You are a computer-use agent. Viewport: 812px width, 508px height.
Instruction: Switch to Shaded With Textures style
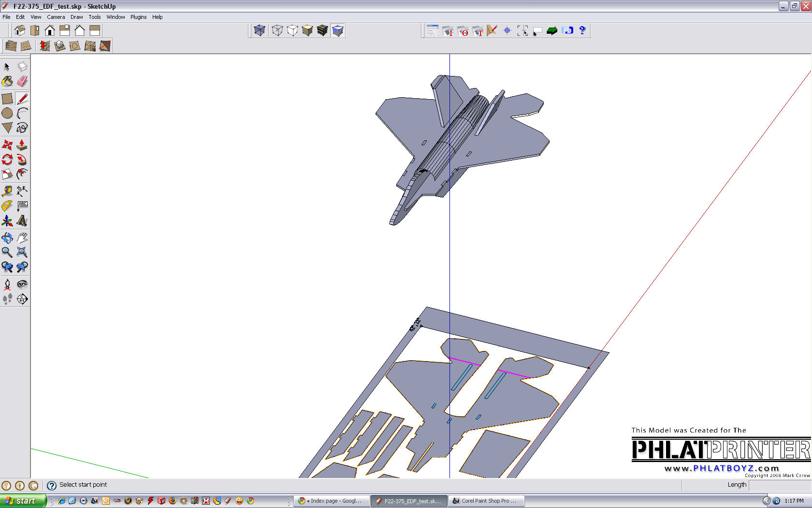coord(322,30)
